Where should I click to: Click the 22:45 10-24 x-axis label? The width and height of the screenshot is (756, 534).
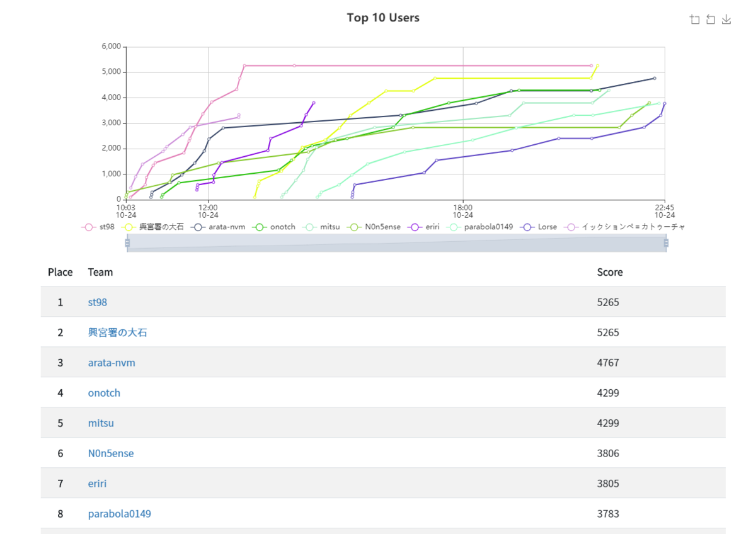point(665,211)
